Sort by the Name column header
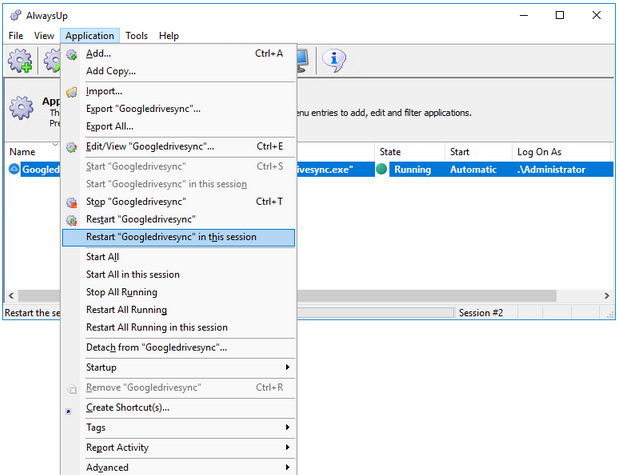 [33, 152]
